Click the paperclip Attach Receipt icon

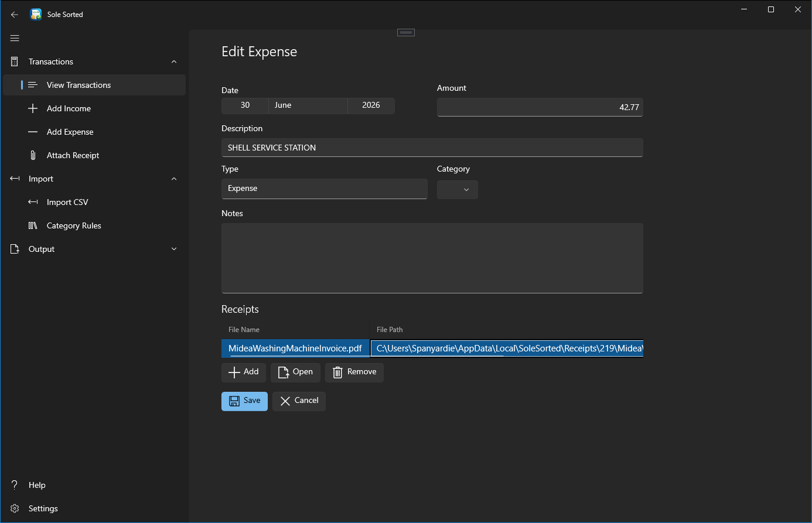point(33,155)
